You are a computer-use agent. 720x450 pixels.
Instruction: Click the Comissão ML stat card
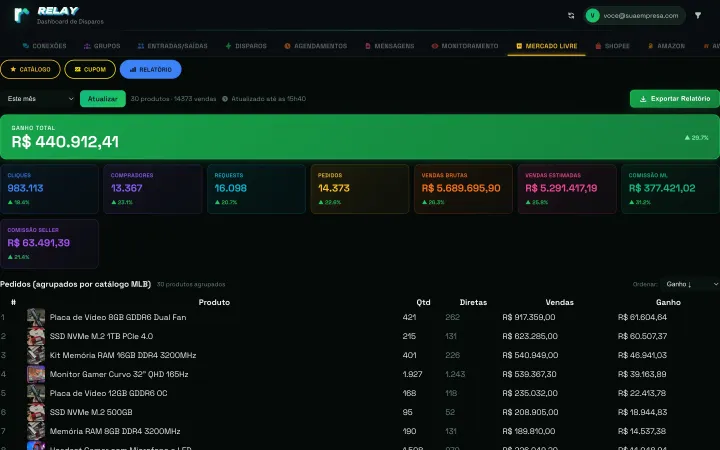[670, 189]
